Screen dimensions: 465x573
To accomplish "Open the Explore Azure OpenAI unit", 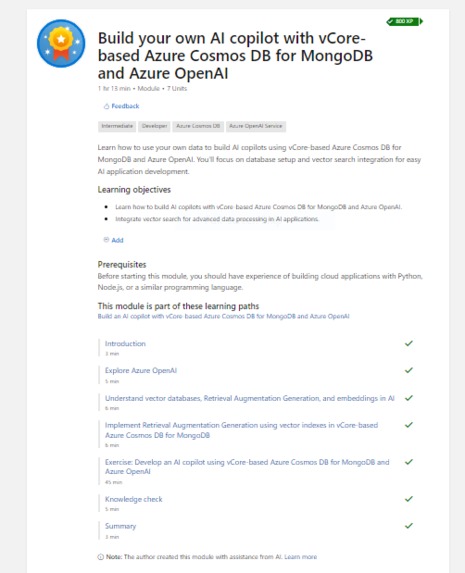I will pyautogui.click(x=141, y=371).
